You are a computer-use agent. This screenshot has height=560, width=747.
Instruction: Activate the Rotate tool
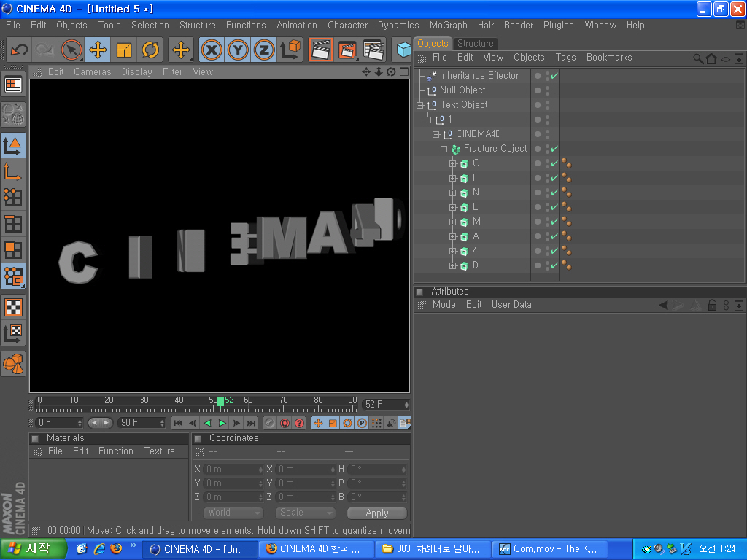coord(150,50)
